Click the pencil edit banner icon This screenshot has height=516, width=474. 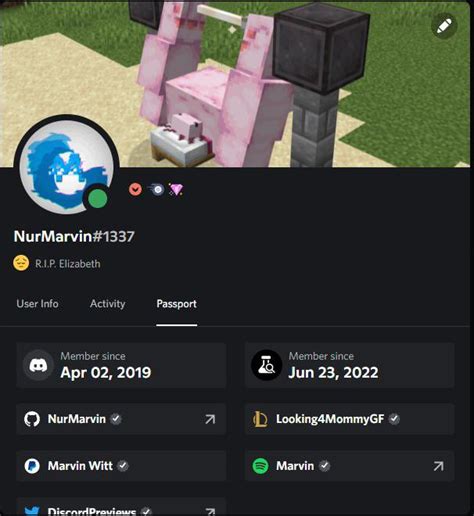(444, 26)
